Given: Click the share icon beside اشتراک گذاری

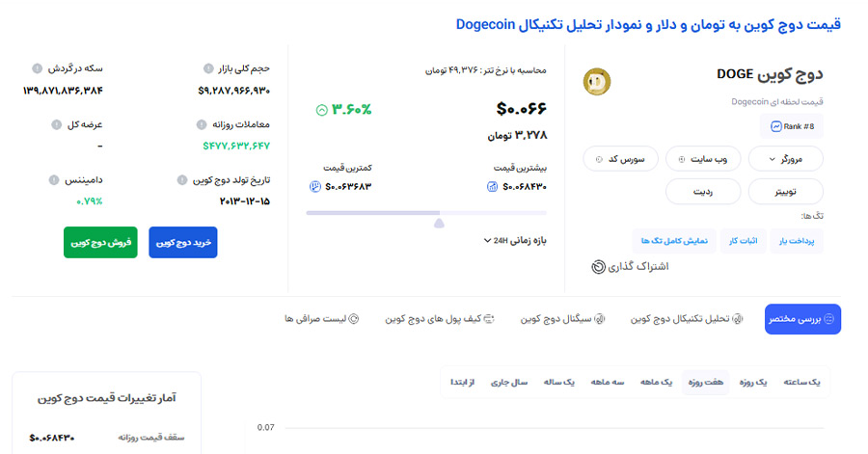Looking at the screenshot, I should pyautogui.click(x=598, y=267).
